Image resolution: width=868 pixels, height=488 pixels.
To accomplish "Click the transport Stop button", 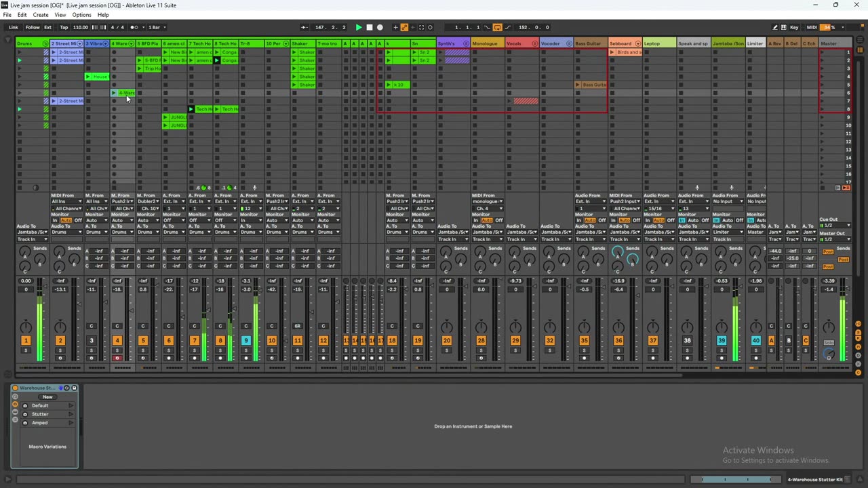I will [x=369, y=27].
